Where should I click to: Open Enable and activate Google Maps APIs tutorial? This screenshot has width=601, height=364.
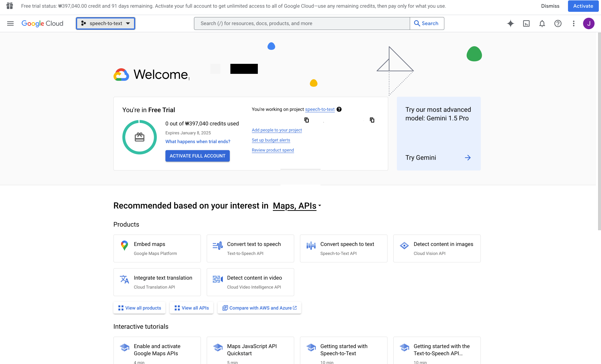point(157,350)
